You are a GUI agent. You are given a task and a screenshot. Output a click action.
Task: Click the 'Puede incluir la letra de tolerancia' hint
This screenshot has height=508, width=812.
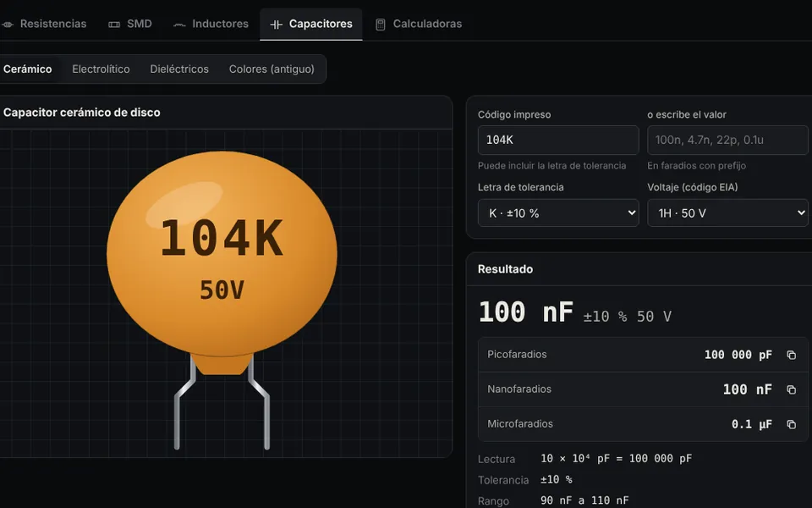[552, 166]
